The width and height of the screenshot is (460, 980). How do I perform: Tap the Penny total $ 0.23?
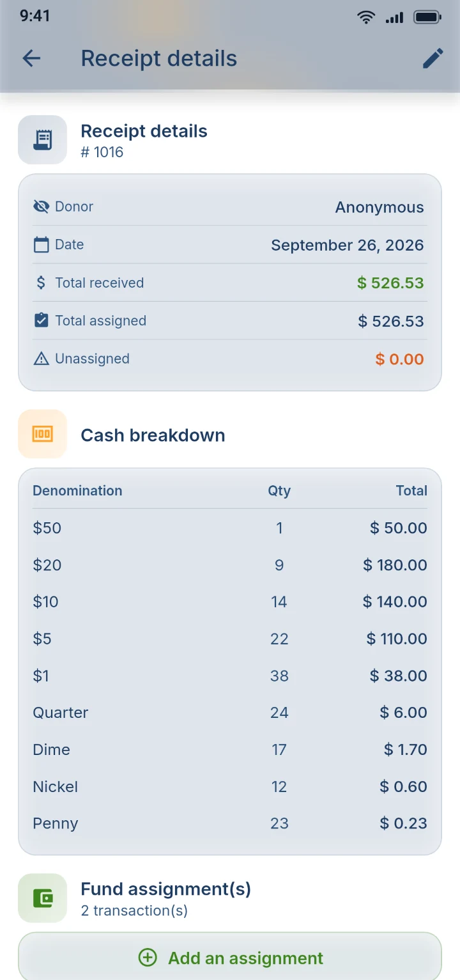[x=404, y=823]
